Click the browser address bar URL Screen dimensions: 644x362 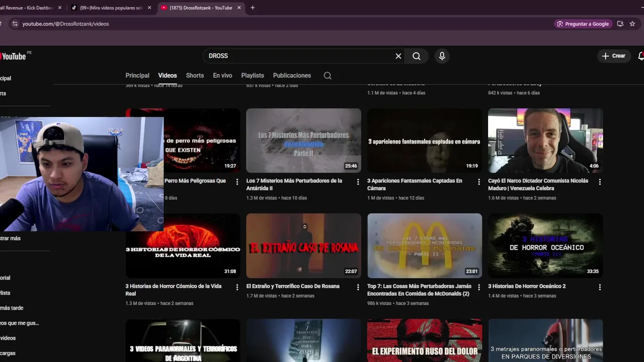[65, 24]
